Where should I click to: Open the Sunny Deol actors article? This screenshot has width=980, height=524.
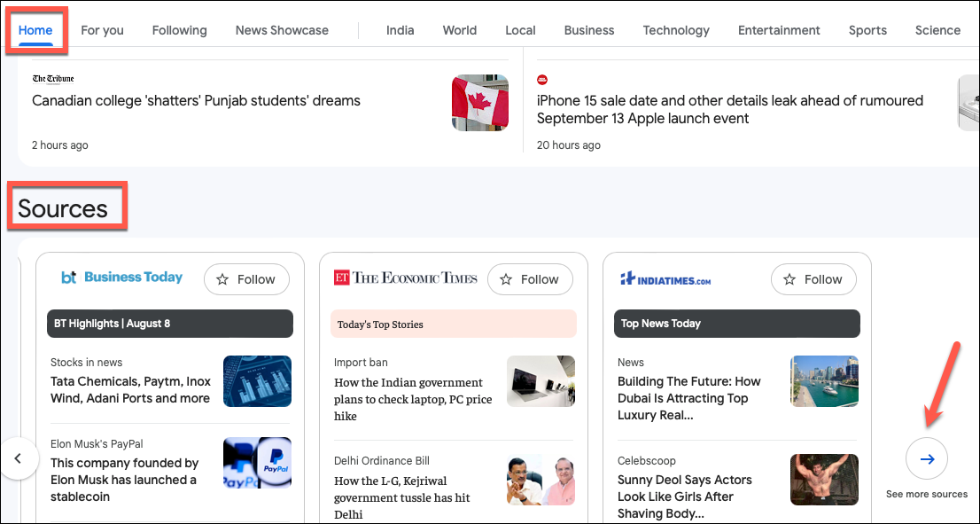[x=684, y=497]
